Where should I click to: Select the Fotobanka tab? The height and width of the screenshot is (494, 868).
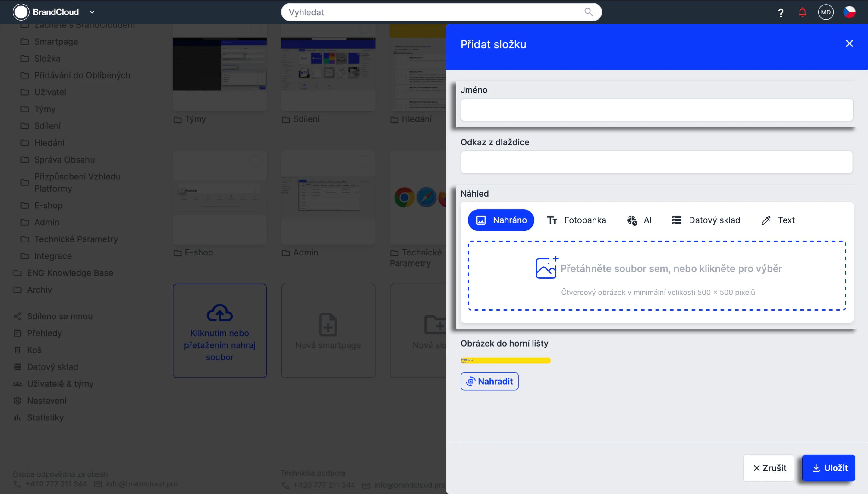[x=576, y=220]
